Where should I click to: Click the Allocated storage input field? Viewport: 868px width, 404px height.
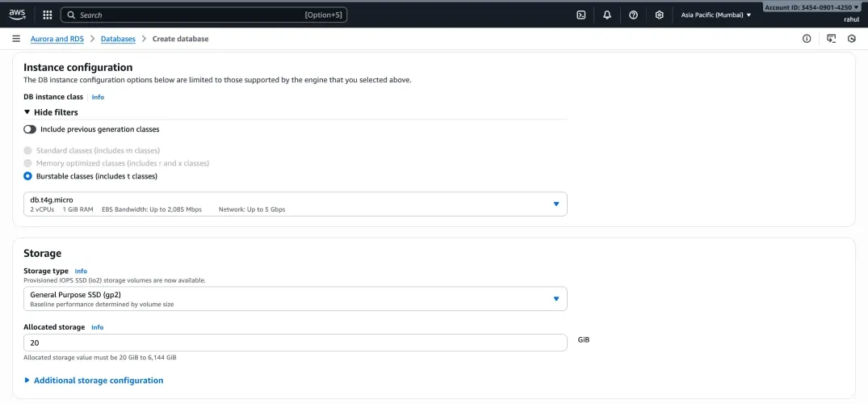click(x=296, y=343)
